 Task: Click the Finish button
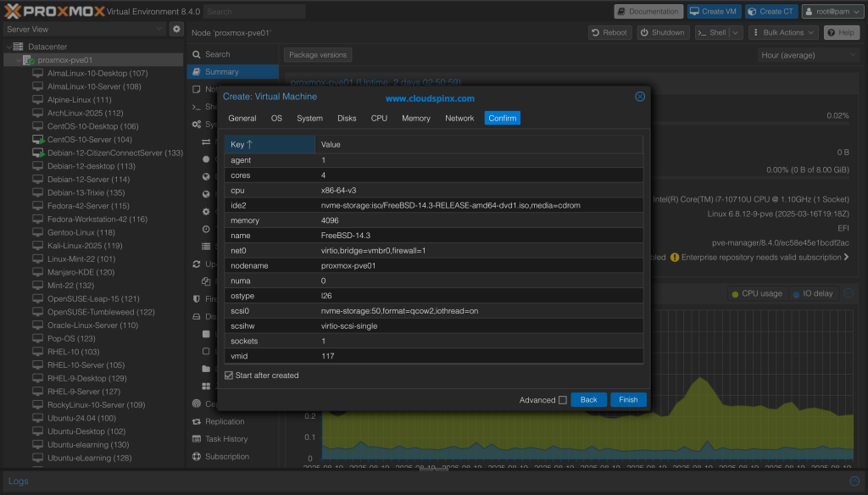(x=628, y=400)
